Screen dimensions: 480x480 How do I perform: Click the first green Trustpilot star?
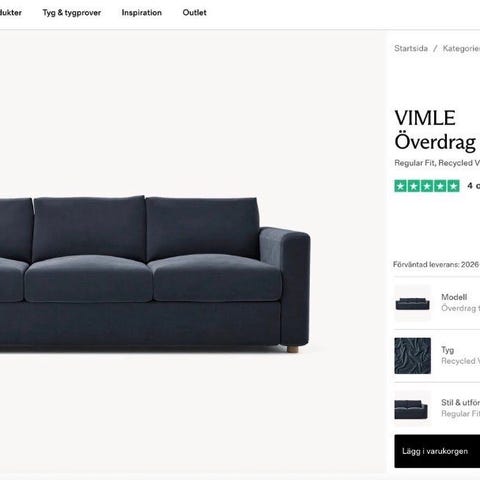401,186
